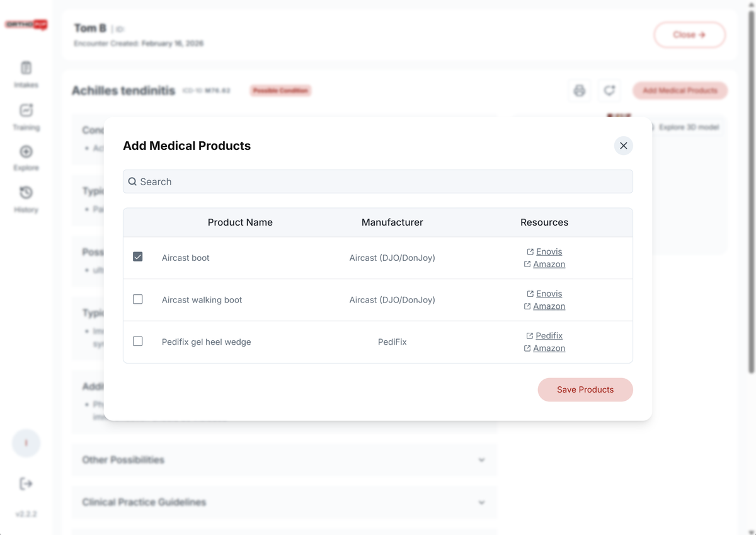756x535 pixels.
Task: Click the refresh icon beside the printer
Action: (609, 91)
